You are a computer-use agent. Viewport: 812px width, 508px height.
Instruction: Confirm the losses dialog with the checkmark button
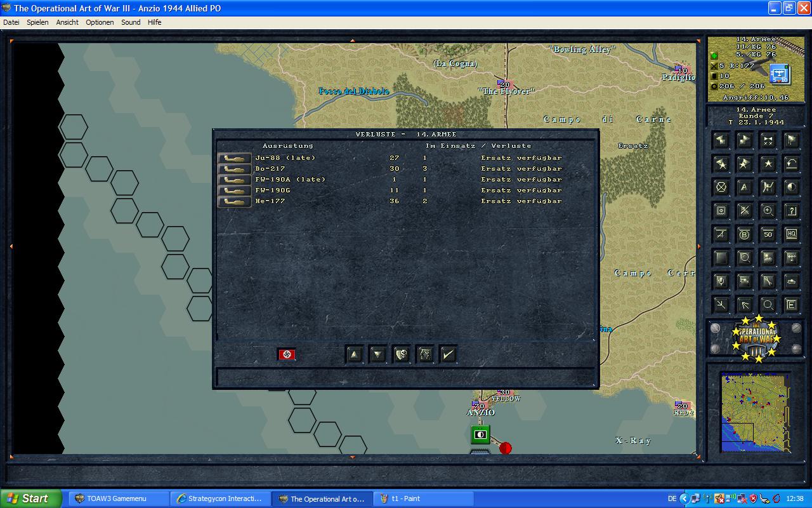pos(449,354)
